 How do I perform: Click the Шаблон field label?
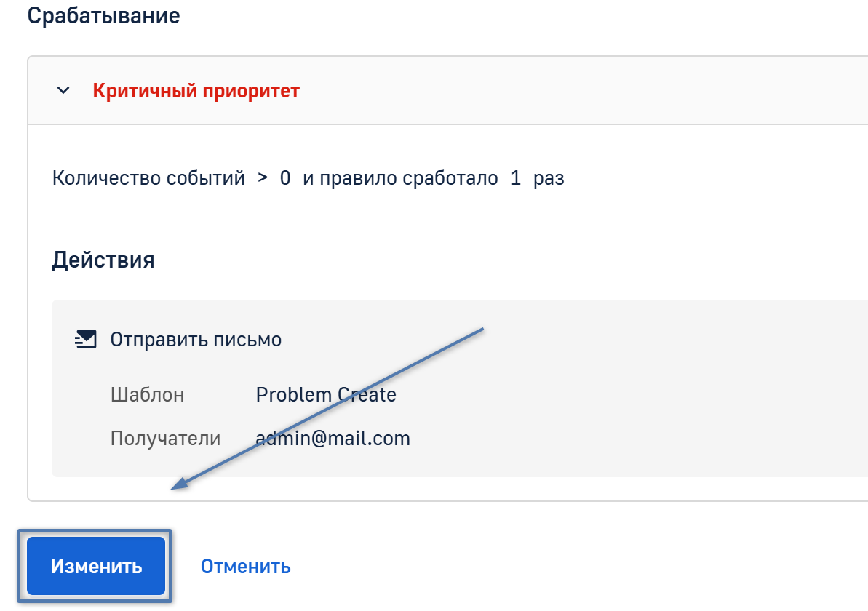point(147,394)
